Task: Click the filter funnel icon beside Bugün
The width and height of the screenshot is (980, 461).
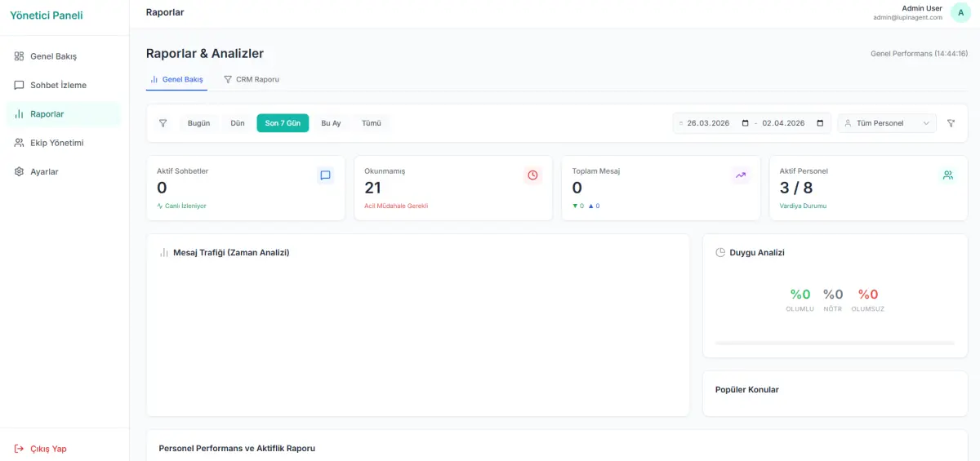Action: coord(163,123)
